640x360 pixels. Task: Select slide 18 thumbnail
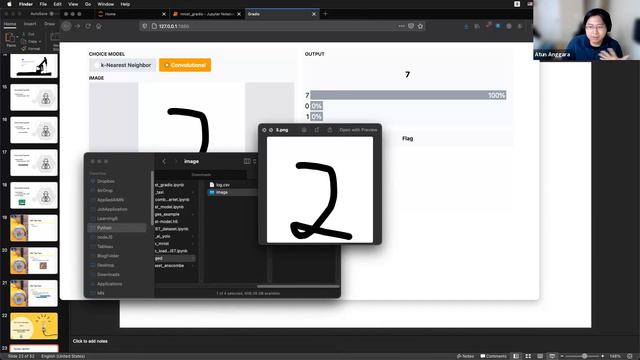(34, 195)
